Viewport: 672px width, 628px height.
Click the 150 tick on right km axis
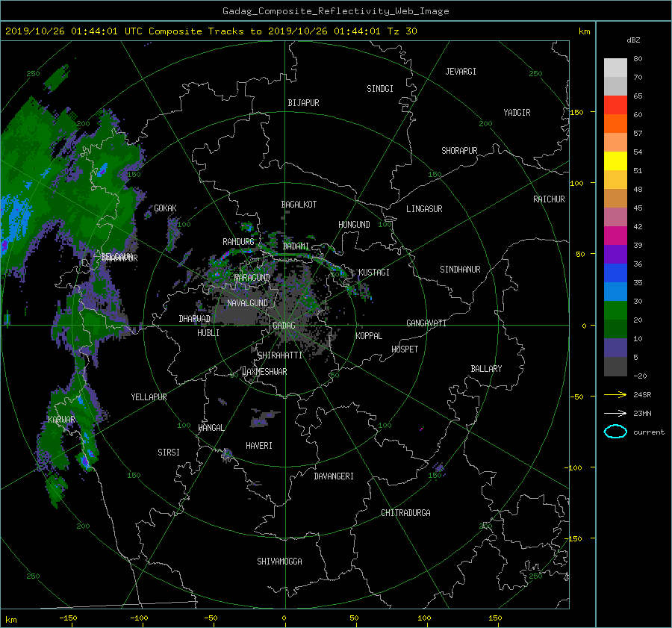(576, 112)
